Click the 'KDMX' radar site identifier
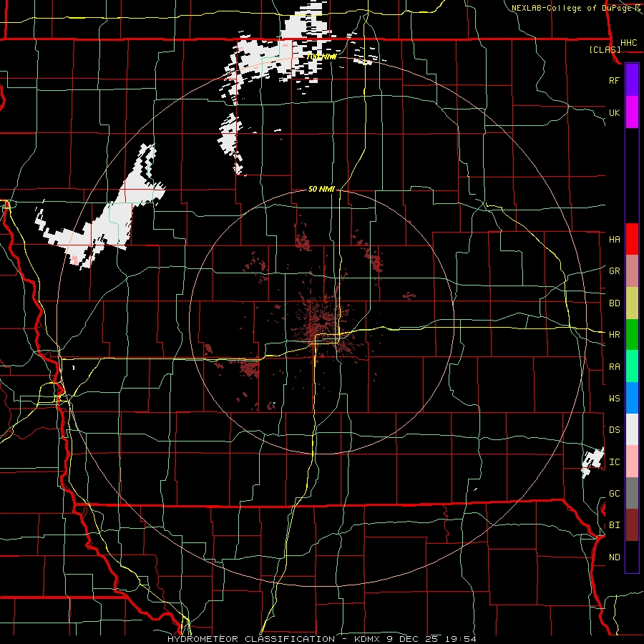The height and width of the screenshot is (644, 644). [x=368, y=639]
